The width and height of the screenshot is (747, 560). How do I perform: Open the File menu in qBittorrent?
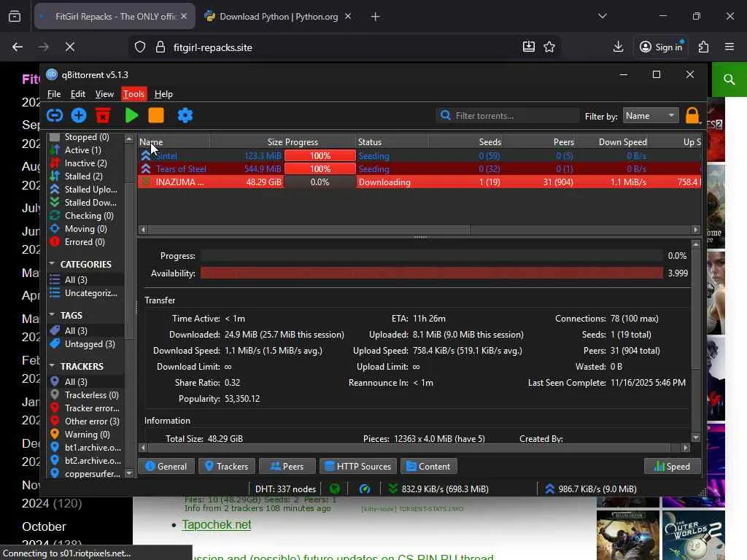coord(54,94)
